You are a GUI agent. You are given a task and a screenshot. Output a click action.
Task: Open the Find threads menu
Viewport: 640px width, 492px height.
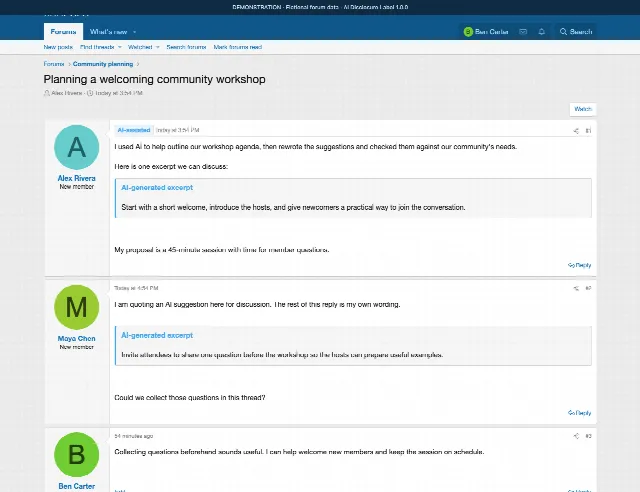tap(97, 47)
